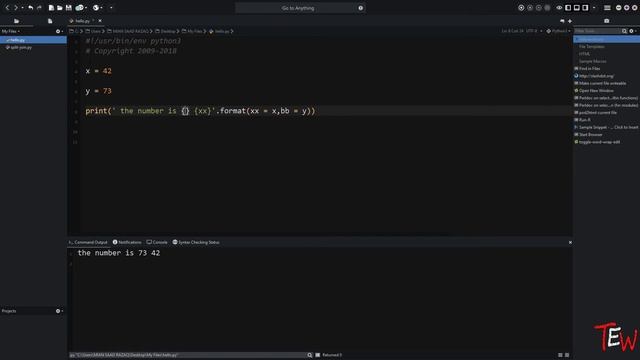Switch to the Command Output tab

coord(89,242)
